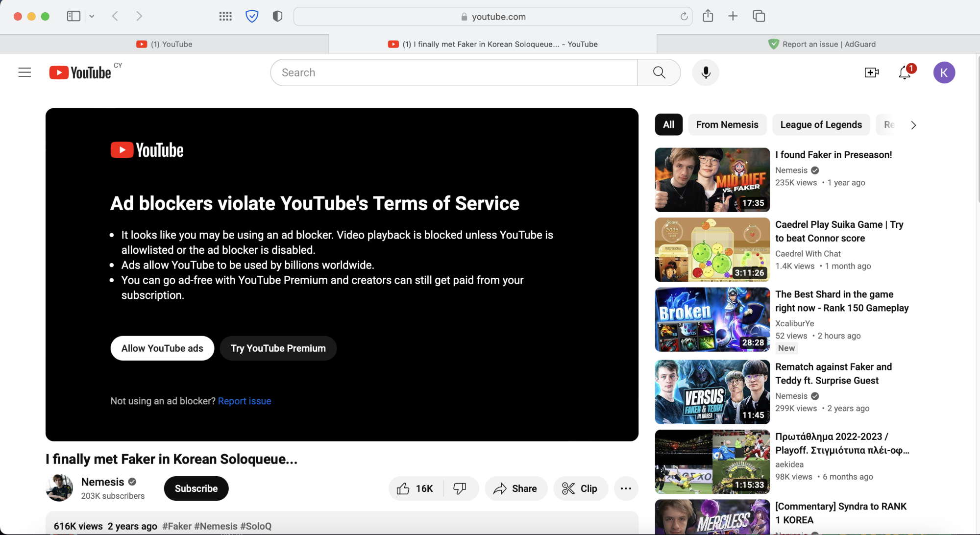Start a search with the magnifying glass icon

tap(659, 72)
